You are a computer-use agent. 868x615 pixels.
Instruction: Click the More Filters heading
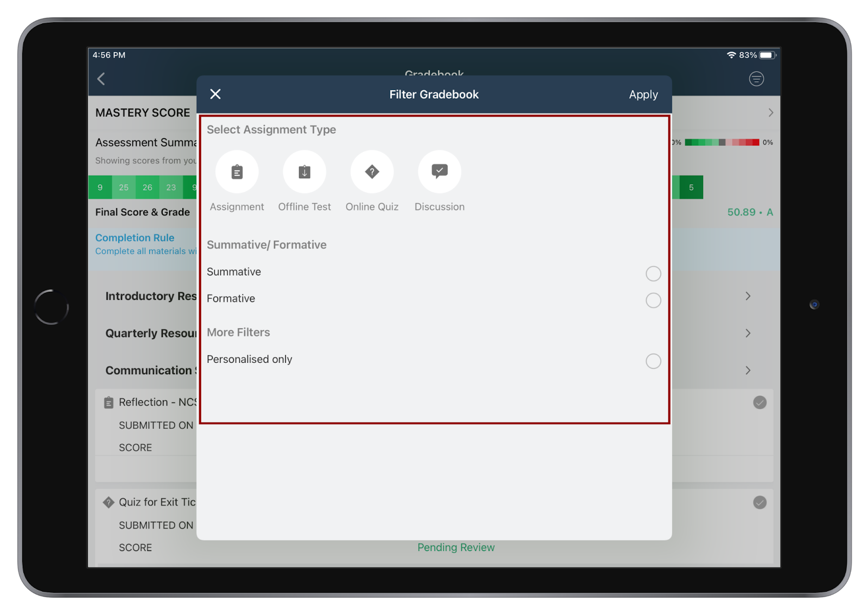(x=238, y=332)
